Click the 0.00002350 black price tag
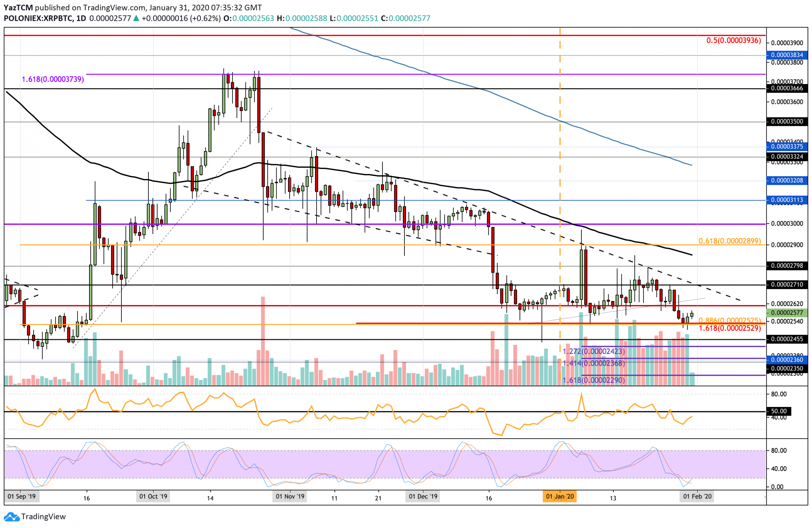This screenshot has height=528, width=812. tap(787, 369)
